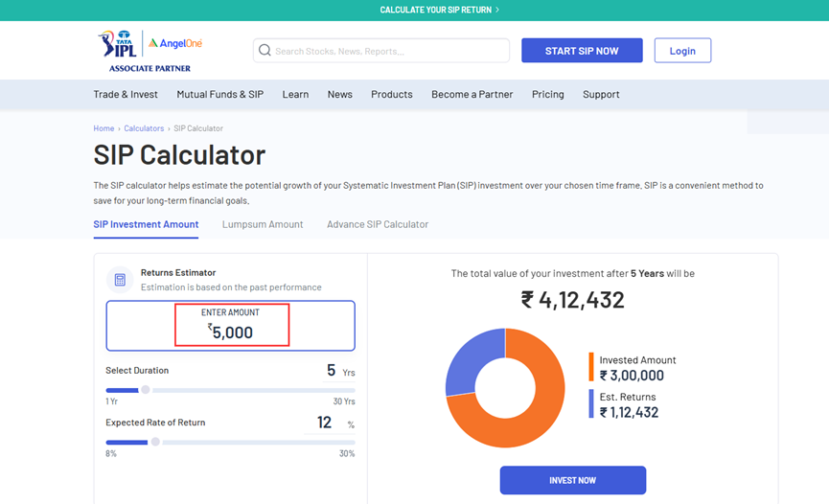
Task: Click the total value ₹ 4,12,432
Action: [x=572, y=300]
